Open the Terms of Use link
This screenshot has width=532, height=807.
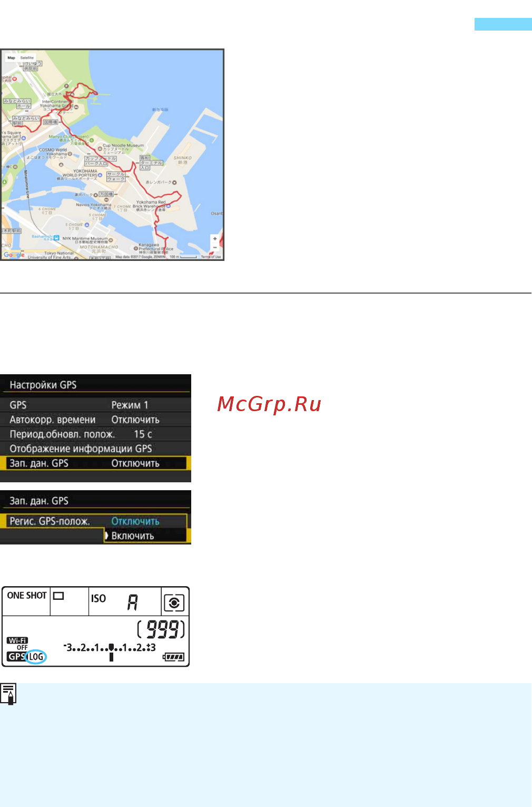tap(211, 257)
